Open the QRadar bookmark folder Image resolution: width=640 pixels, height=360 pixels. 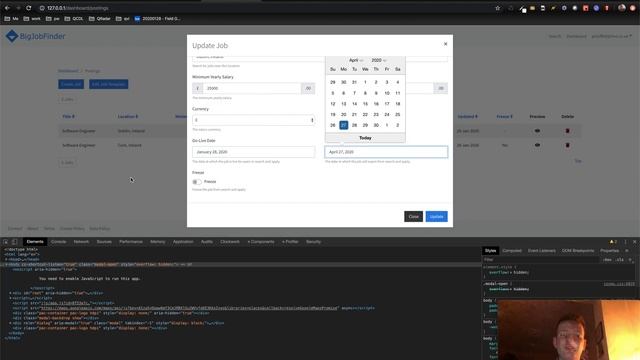point(100,19)
